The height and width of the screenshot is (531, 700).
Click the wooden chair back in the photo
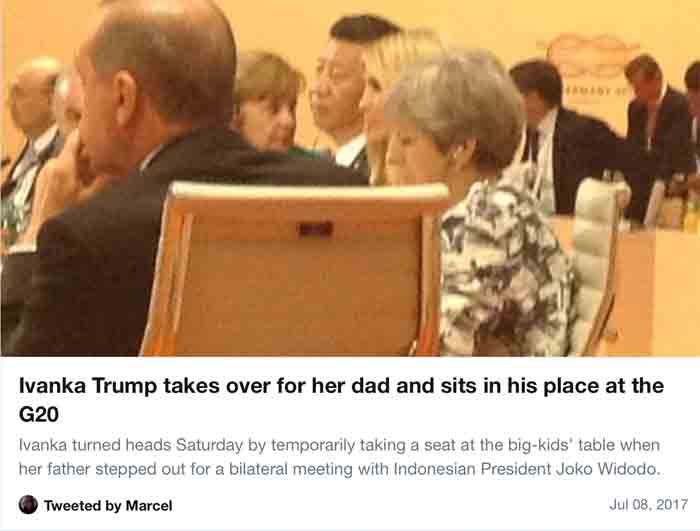point(295,269)
